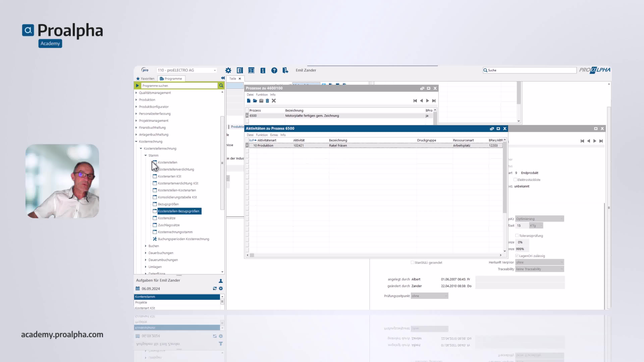
Task: Check the StanStüLi gesendet checkbox
Action: 412,262
